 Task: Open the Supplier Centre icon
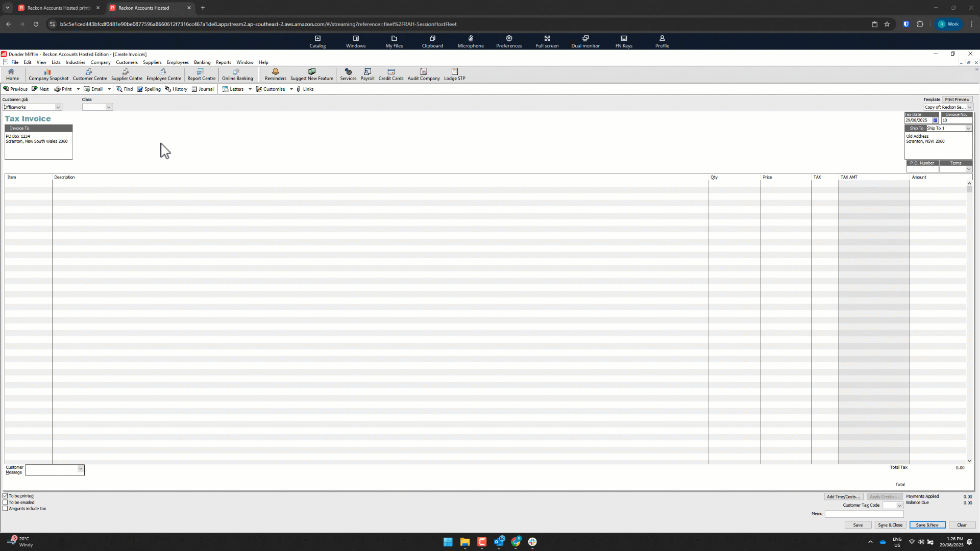click(x=127, y=74)
